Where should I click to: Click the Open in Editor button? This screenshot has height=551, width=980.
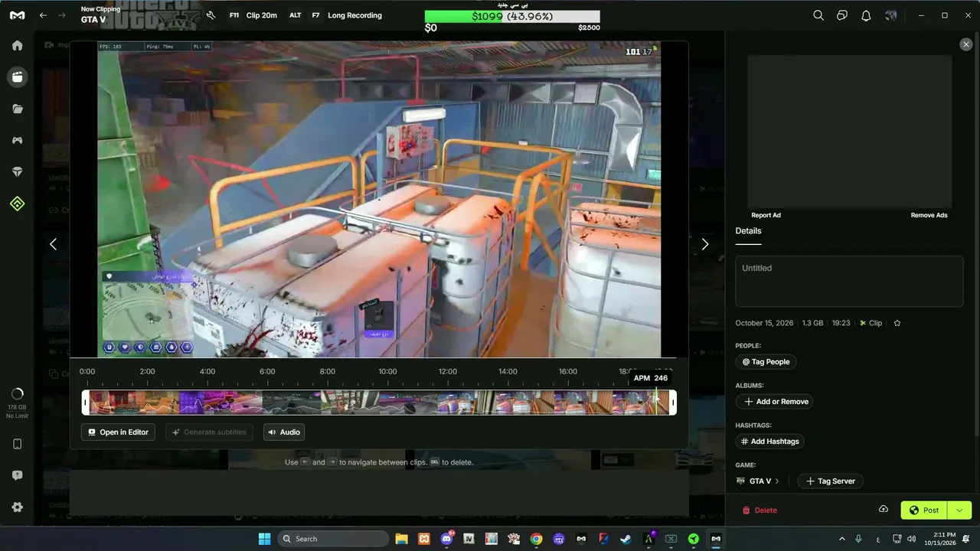coord(118,432)
